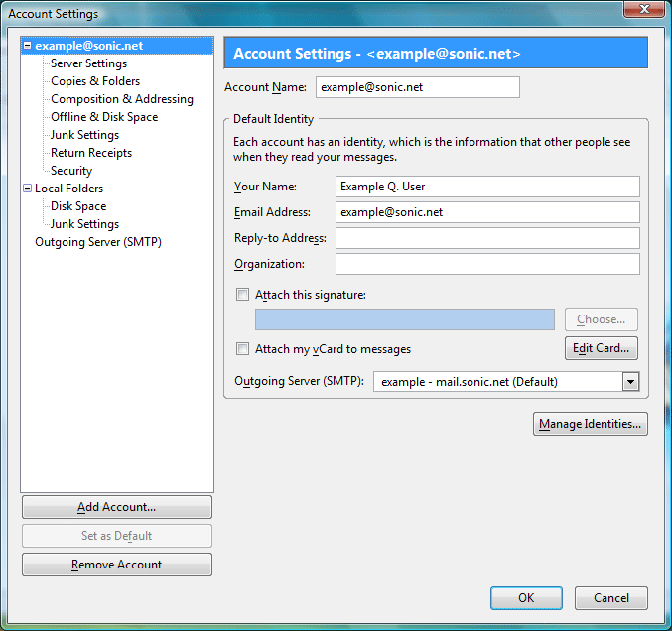Click the Edit Card... button
This screenshot has width=672, height=631.
point(601,348)
